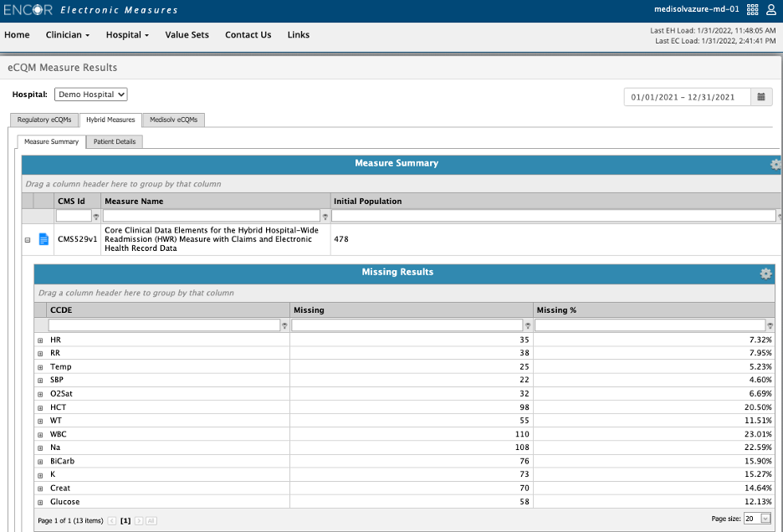
Task: Open the Clinician menu dropdown
Action: tap(67, 35)
